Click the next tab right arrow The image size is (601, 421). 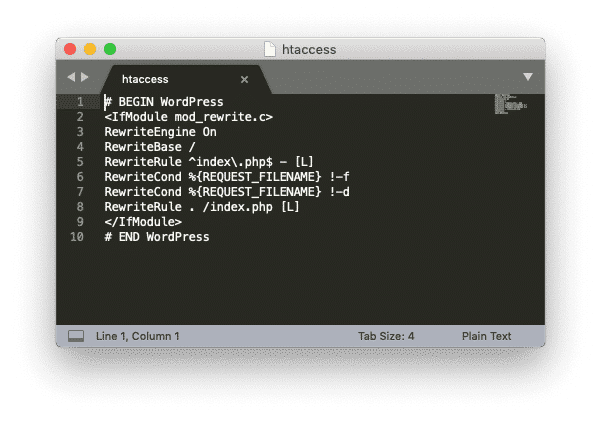click(85, 77)
